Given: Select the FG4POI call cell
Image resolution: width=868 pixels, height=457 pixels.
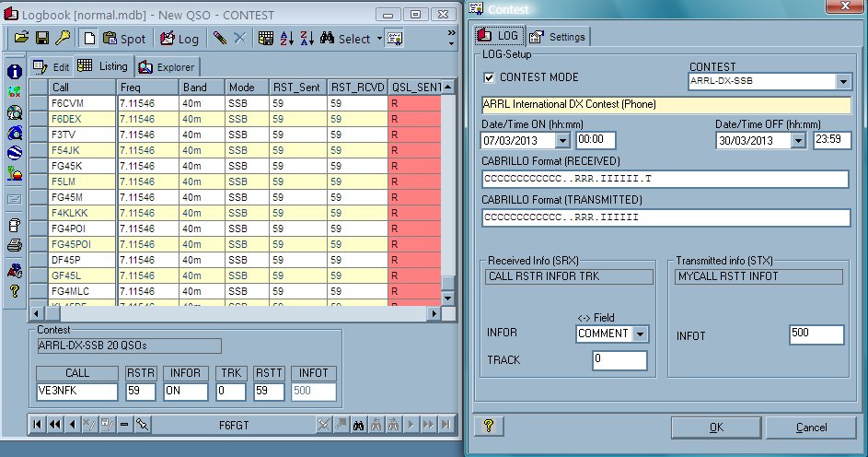Looking at the screenshot, I should [x=82, y=228].
